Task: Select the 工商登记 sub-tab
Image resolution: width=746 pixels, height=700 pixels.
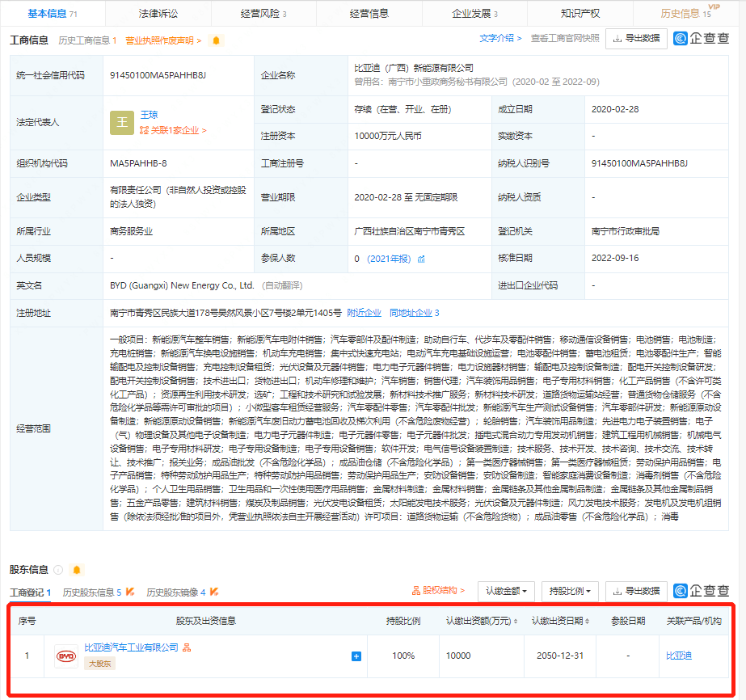Action: click(x=30, y=592)
